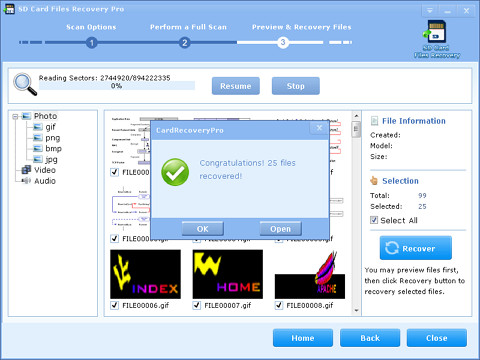Select the APACHE feather thumbnail FILE00008.gif

pos(310,275)
